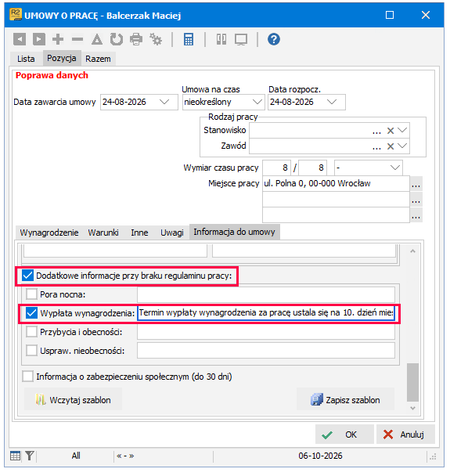Viewport: 450px width, 476px height.
Task: Switch to Razem tab
Action: click(98, 59)
